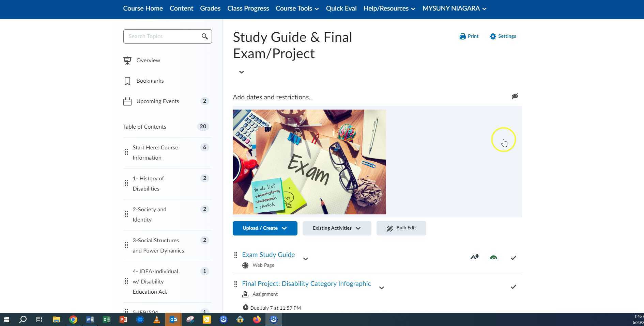Click the Overview icon in the sidebar
644x326 pixels.
pyautogui.click(x=127, y=60)
